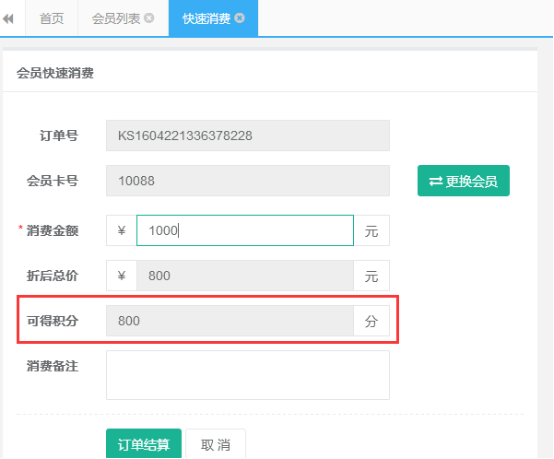This screenshot has height=459, width=554.
Task: Click the 会员快速消费 panel heading
Action: (55, 73)
